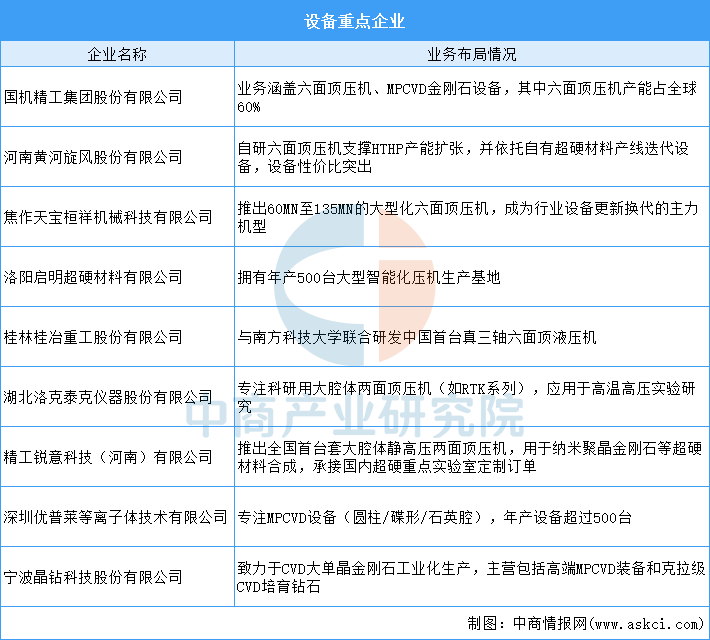
Task: Click company name 深圳优普莱等离子体技术有限公司
Action: 115,517
